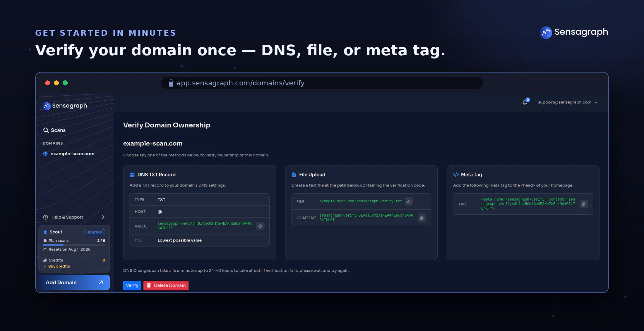Click the meta tag code text
644x331 pixels.
click(528, 204)
